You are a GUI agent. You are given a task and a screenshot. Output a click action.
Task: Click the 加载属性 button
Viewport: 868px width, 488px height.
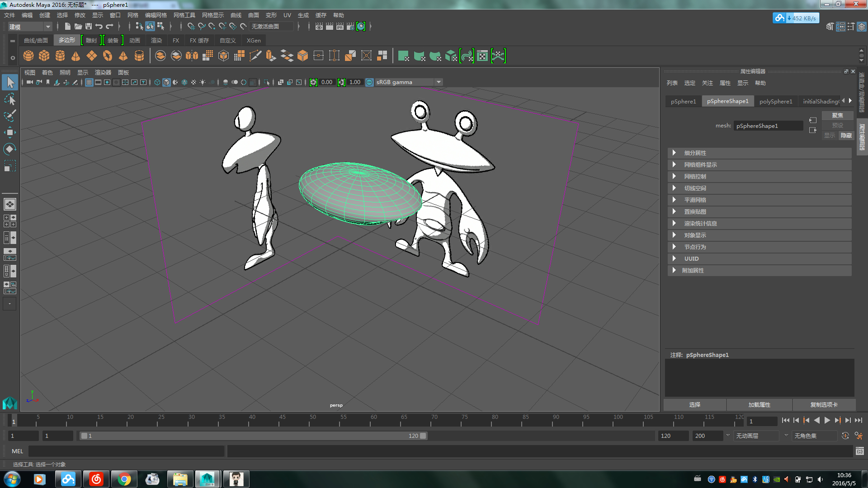(759, 404)
